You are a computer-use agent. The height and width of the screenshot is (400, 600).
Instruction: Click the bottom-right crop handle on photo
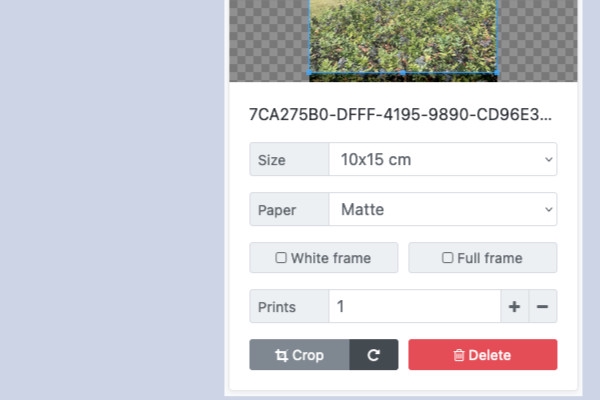pos(497,72)
